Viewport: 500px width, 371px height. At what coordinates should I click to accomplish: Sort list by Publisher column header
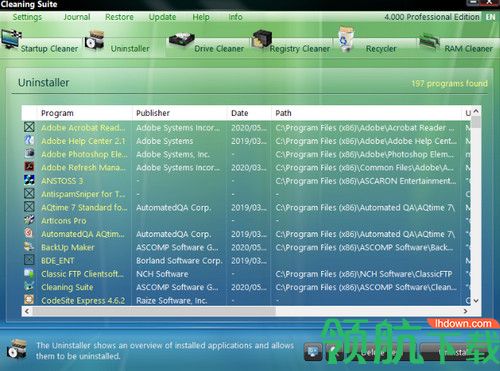153,113
